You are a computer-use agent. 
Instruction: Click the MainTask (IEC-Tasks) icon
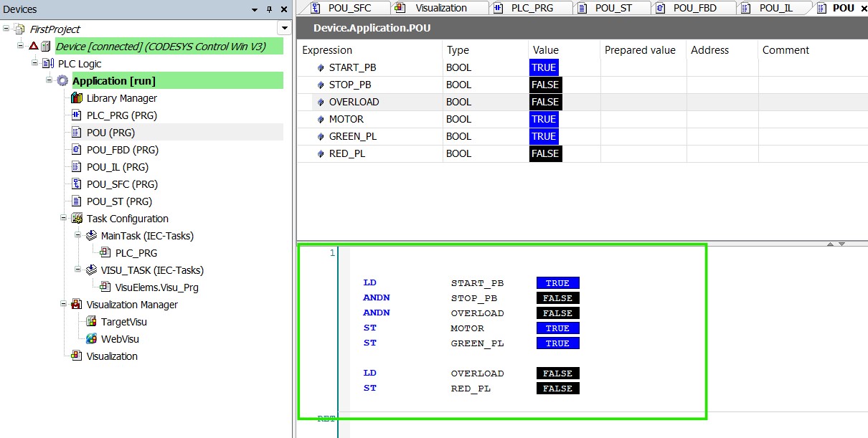91,236
